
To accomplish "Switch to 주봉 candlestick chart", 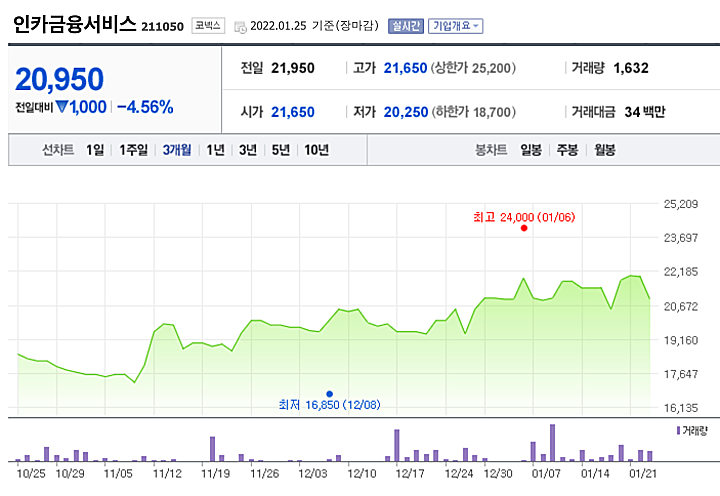I will (x=568, y=150).
